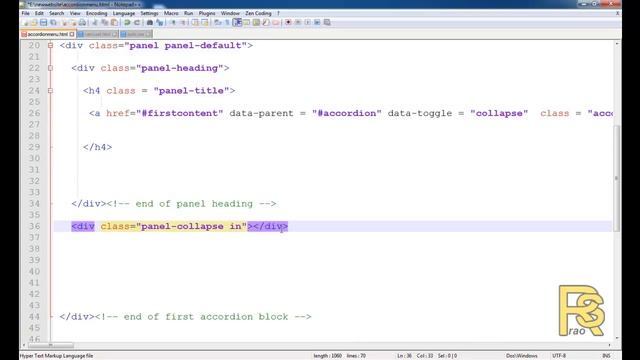Create a new file from toolbar

(24, 22)
